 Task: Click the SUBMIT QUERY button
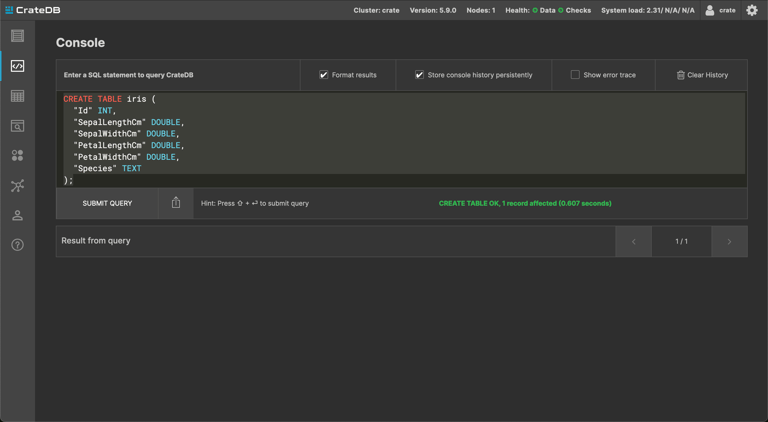107,203
